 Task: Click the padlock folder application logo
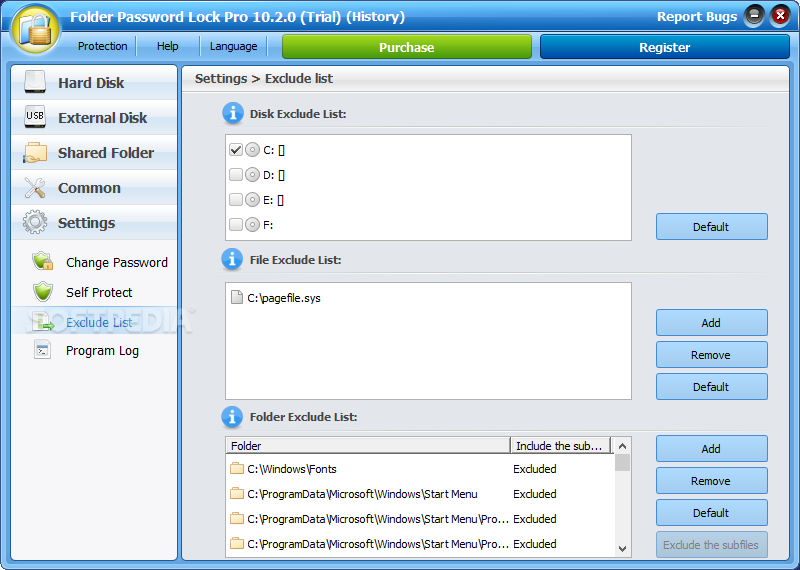[x=35, y=29]
